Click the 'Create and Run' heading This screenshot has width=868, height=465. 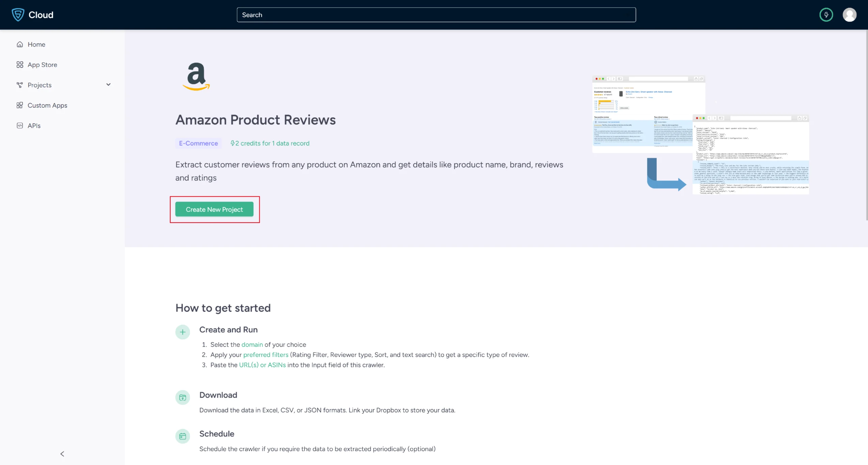click(x=229, y=330)
